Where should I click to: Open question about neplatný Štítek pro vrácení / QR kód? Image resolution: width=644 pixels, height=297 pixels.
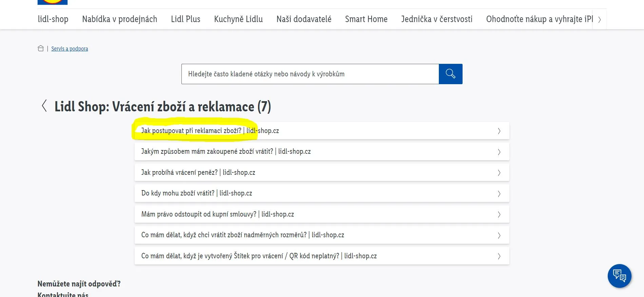[322, 256]
